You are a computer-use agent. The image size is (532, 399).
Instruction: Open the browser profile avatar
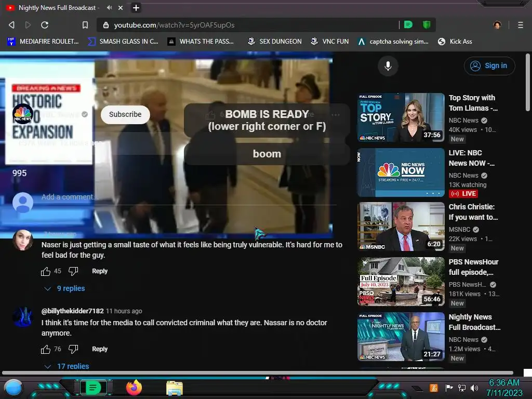point(497,25)
